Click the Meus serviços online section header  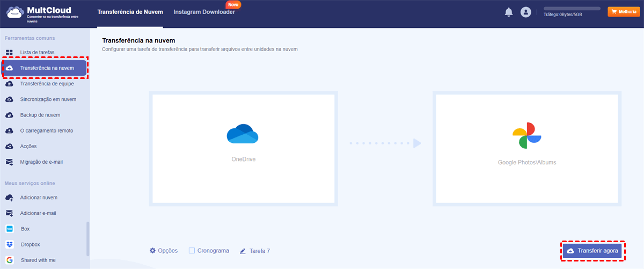coord(30,183)
